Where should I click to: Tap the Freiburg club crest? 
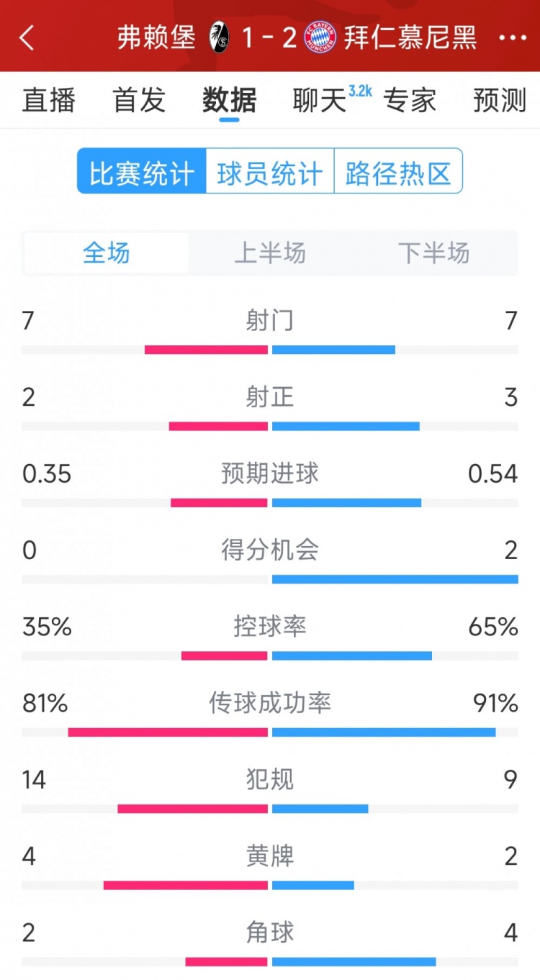(219, 37)
